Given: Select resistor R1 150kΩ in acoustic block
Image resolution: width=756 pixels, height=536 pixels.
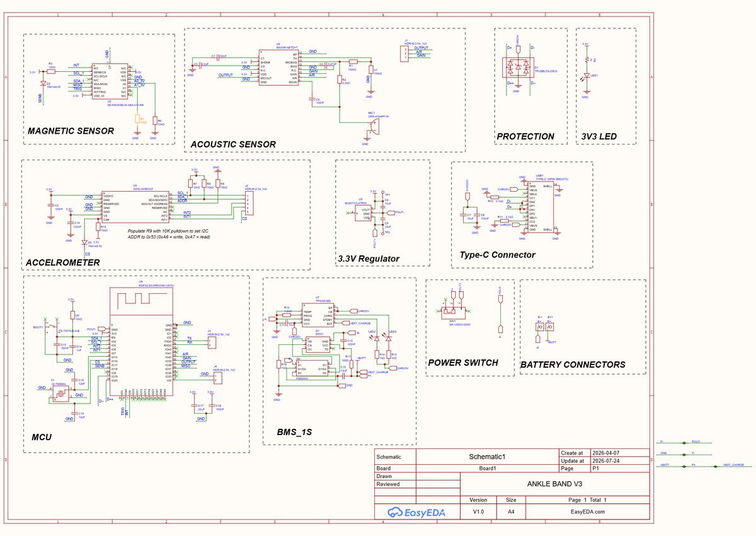Looking at the screenshot, I should [x=352, y=61].
